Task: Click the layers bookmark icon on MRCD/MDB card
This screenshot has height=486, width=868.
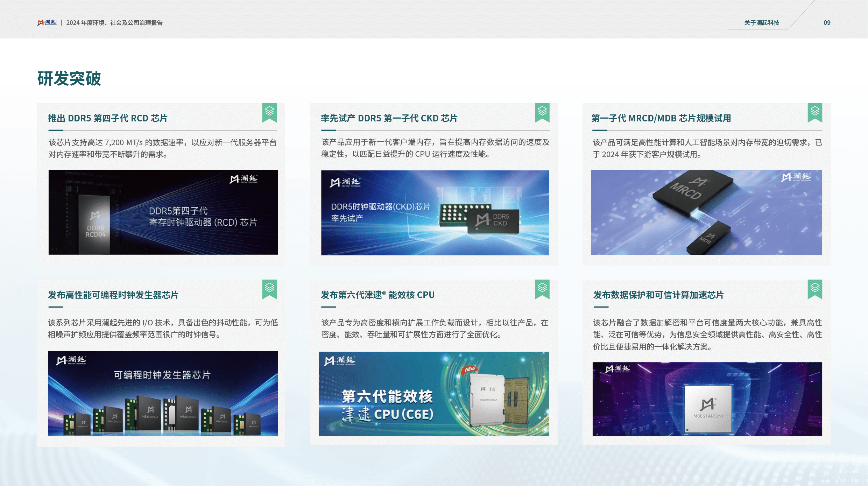Action: (x=815, y=112)
